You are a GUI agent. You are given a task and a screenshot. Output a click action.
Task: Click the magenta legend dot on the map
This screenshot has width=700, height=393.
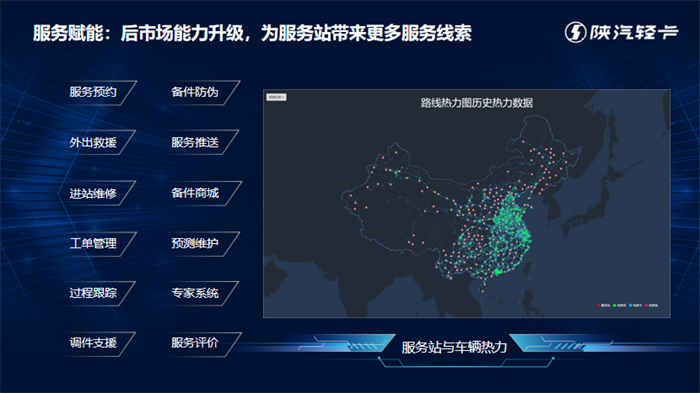(x=646, y=305)
